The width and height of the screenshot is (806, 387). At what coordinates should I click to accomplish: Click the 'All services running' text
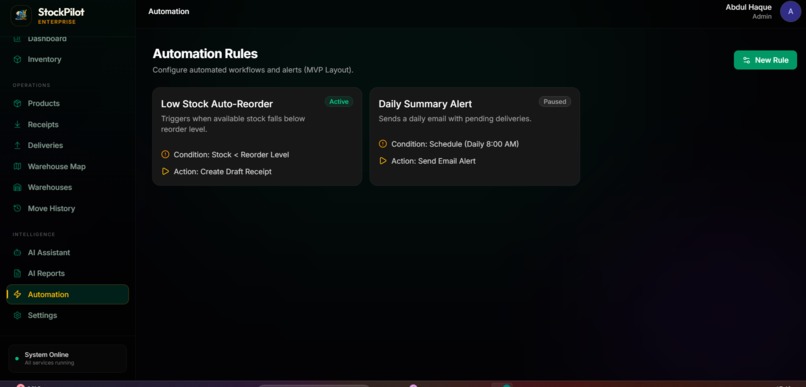[49, 363]
